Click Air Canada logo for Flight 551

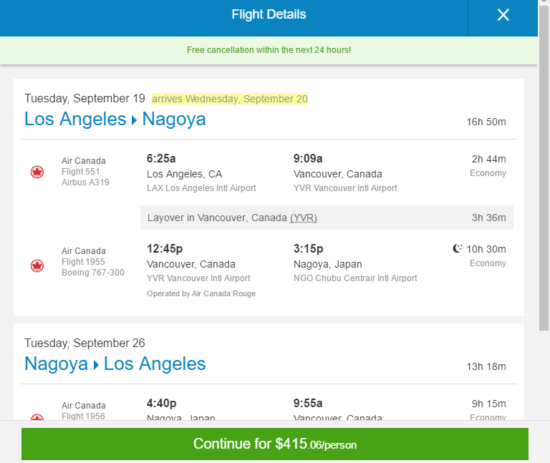[x=37, y=172]
